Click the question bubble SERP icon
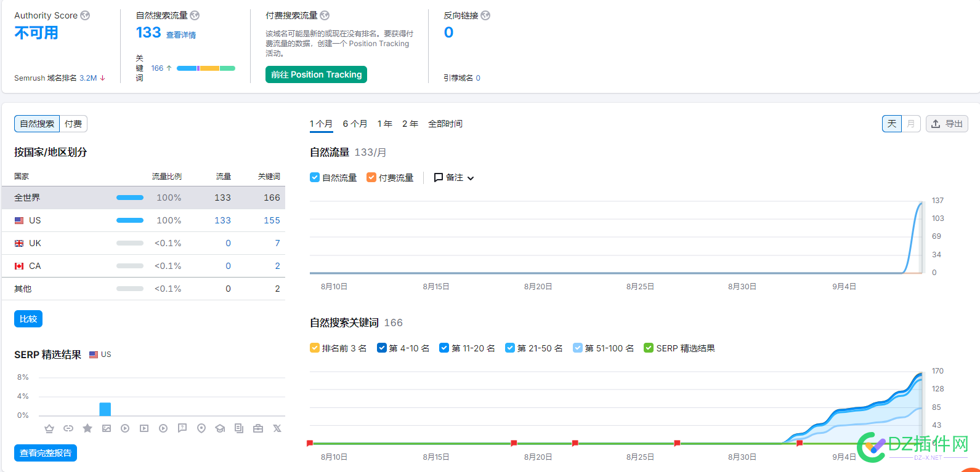The image size is (980, 472). pos(182,428)
